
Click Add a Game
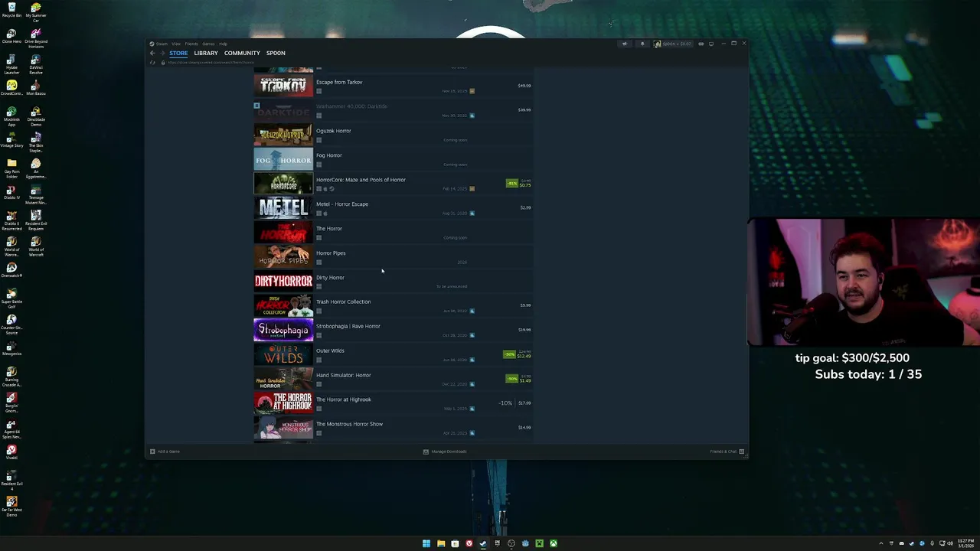tap(165, 452)
